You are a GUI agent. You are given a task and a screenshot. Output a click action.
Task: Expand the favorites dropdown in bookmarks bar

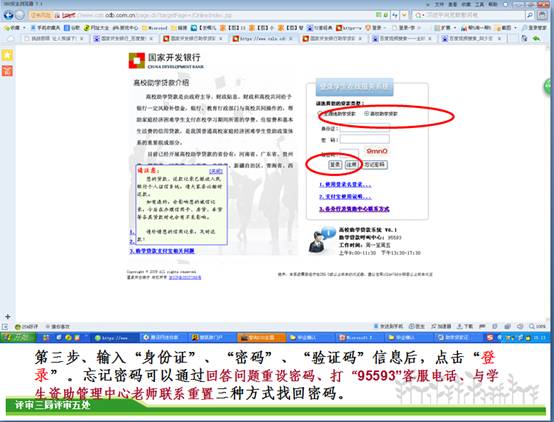click(24, 28)
